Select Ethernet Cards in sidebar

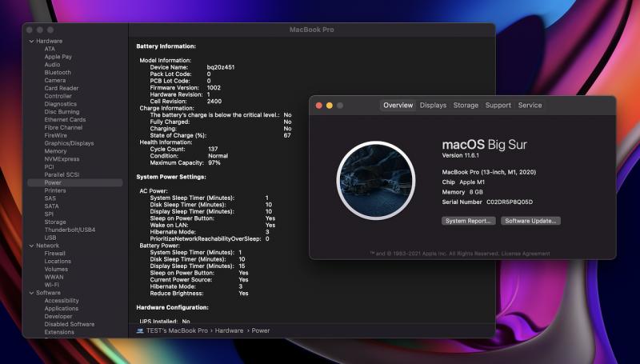65,119
